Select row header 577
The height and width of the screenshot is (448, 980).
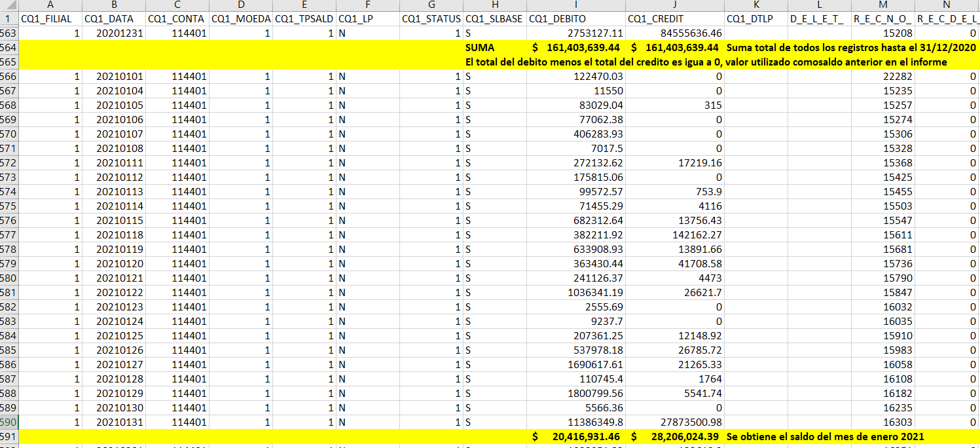(9, 235)
